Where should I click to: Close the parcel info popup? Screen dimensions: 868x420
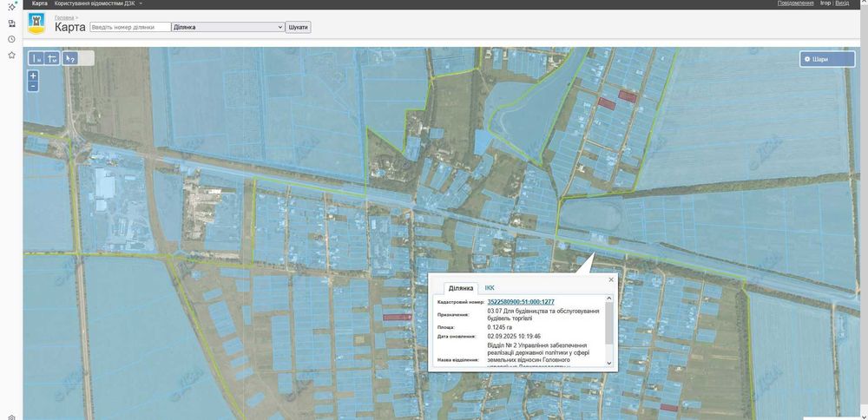tap(611, 279)
